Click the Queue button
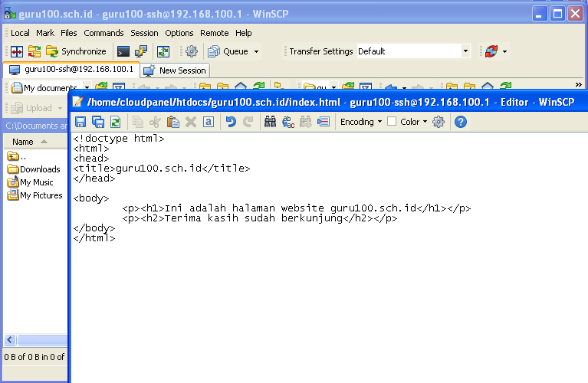The width and height of the screenshot is (588, 383). point(235,51)
